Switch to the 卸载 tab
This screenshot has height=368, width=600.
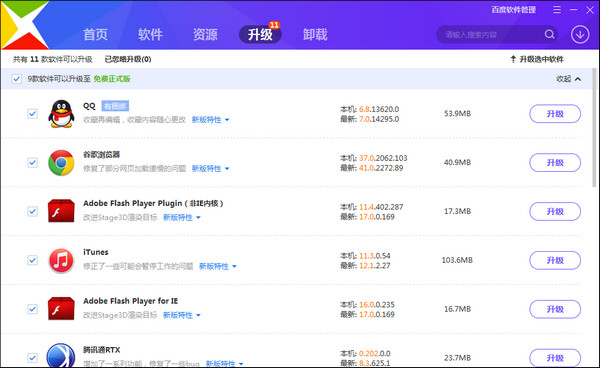315,34
